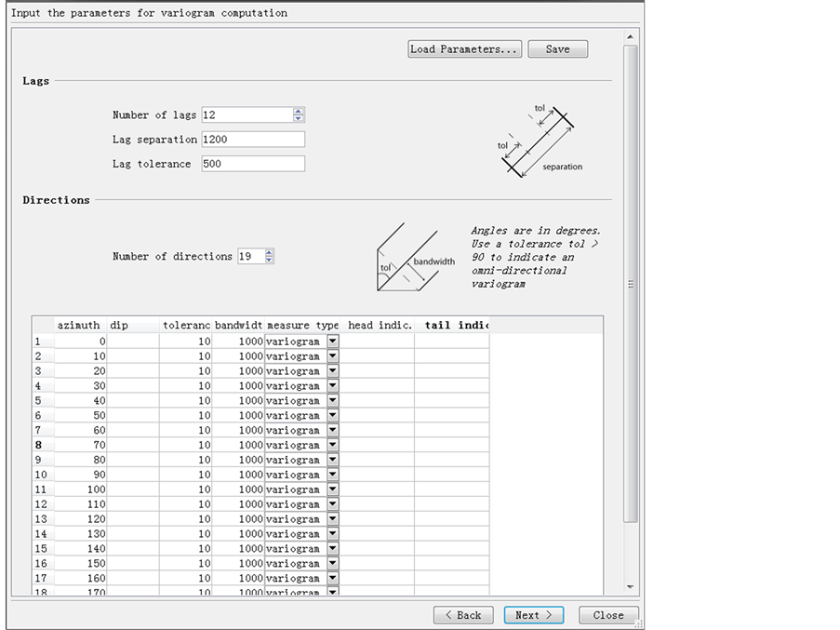
Task: Open measure type dropdown in row 5
Action: point(333,401)
